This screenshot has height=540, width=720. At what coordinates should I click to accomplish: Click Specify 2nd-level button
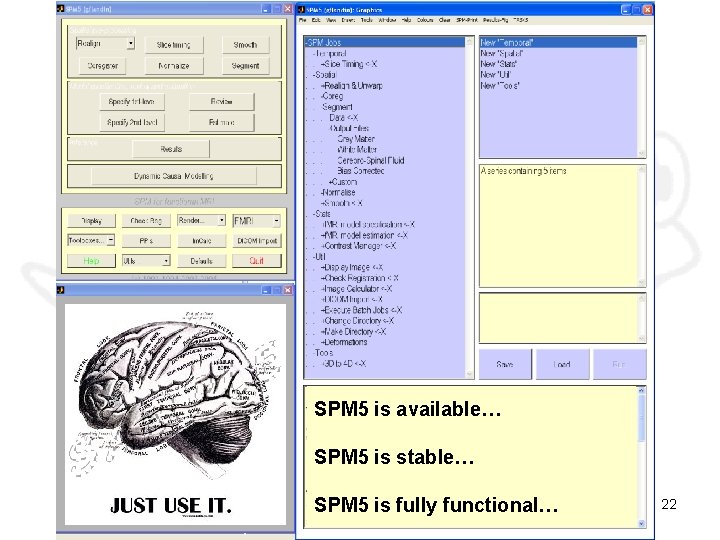point(132,122)
